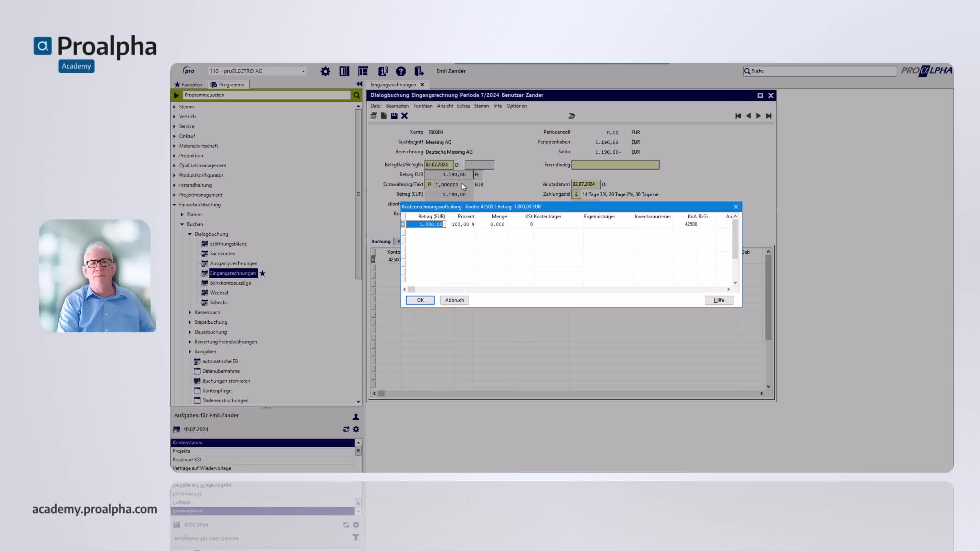The image size is (980, 551).
Task: Click the program search magnifier icon
Action: [356, 95]
